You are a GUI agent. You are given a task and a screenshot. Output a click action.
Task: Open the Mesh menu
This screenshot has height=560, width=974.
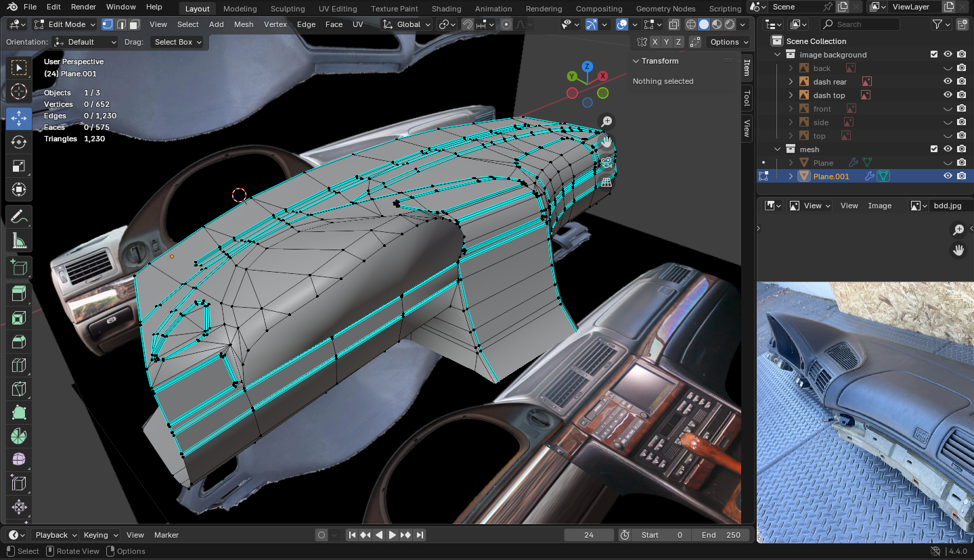click(x=244, y=24)
